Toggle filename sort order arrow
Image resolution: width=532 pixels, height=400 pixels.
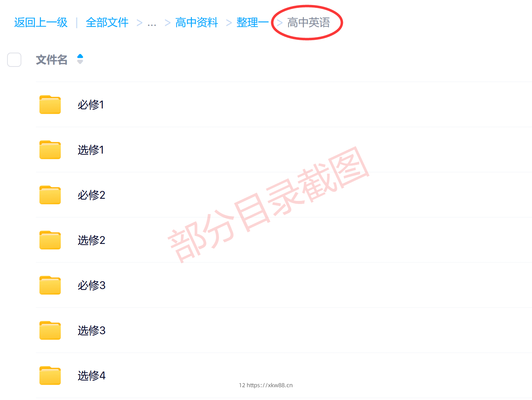(80, 59)
